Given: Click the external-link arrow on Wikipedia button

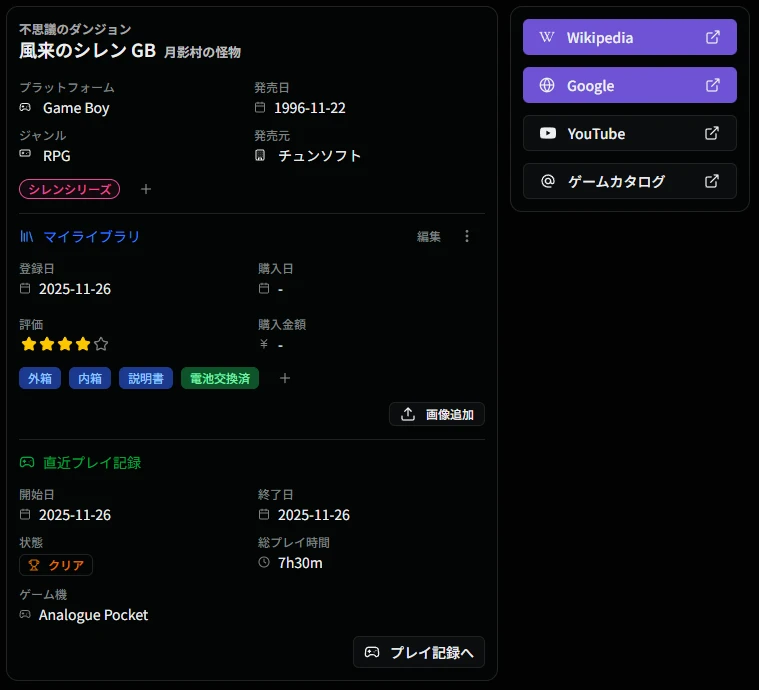Looking at the screenshot, I should point(713,37).
